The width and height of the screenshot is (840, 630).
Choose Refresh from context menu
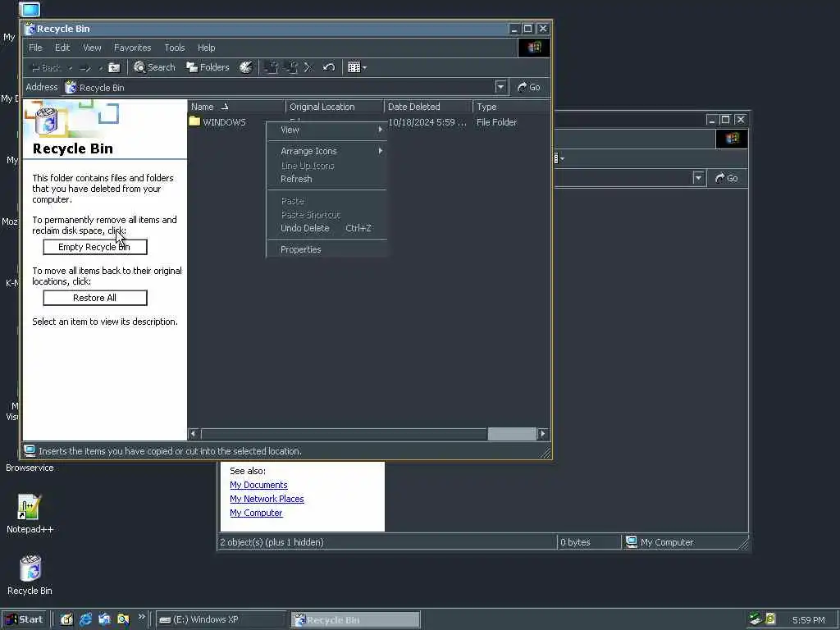326,179
